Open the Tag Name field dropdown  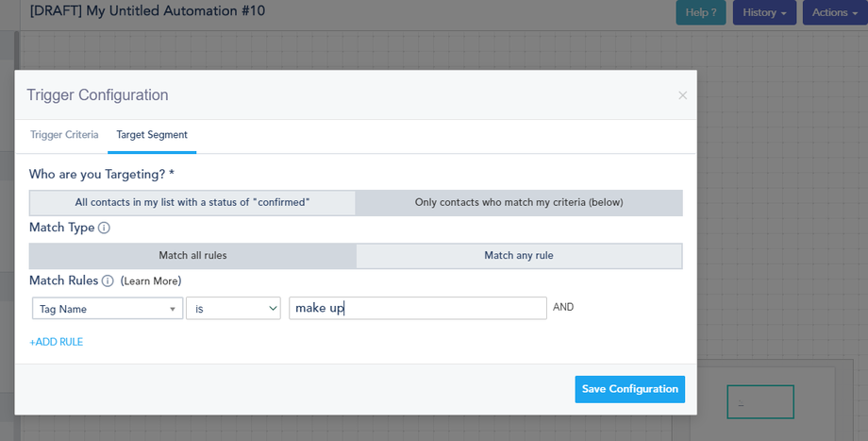pyautogui.click(x=108, y=309)
